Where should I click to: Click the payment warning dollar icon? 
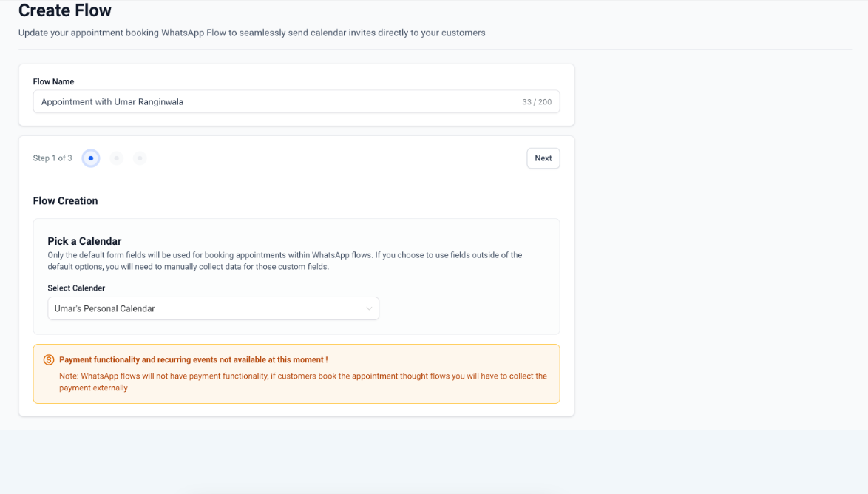tap(49, 360)
